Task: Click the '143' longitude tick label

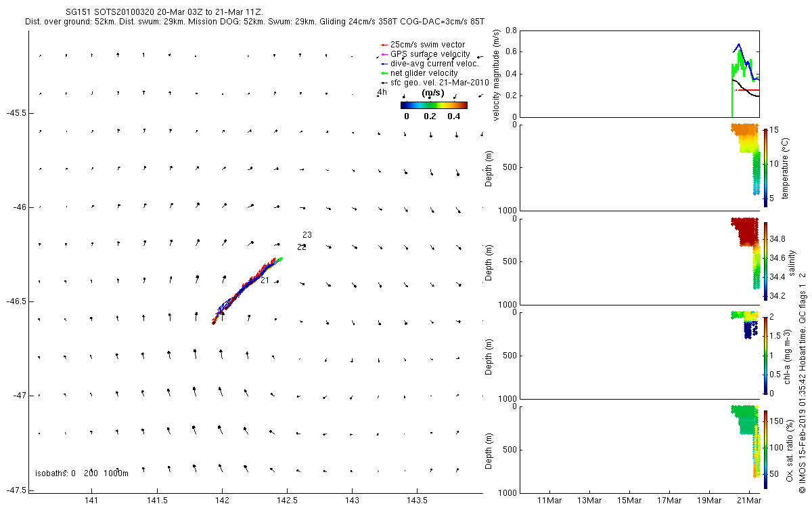Action: (x=352, y=501)
